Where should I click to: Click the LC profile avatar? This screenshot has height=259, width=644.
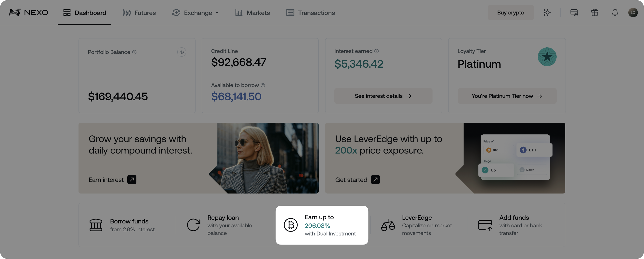point(633,13)
